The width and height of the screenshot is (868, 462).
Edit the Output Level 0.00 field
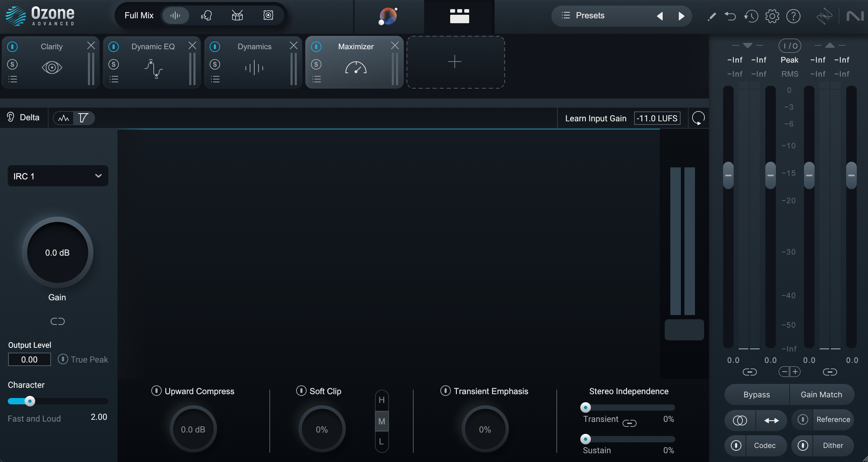click(x=29, y=359)
